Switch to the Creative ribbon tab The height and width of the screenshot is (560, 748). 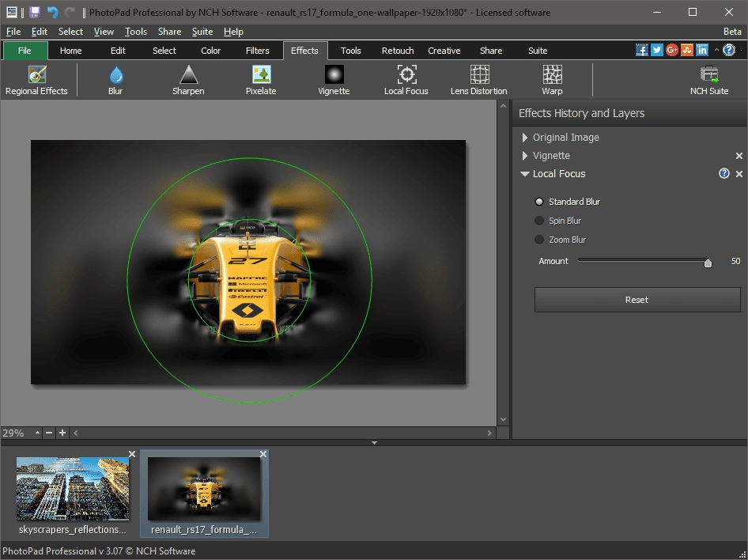click(x=444, y=51)
